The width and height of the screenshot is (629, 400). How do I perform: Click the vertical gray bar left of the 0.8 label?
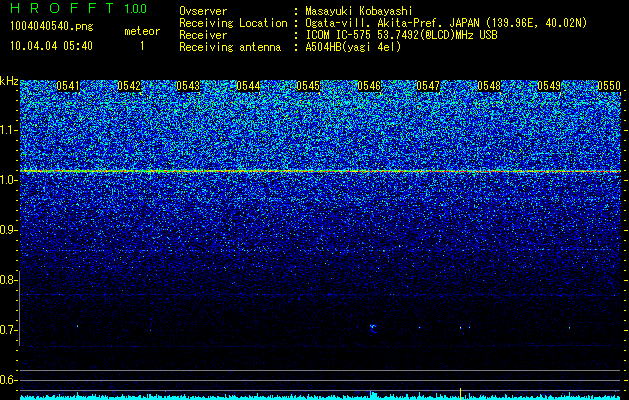20,308
